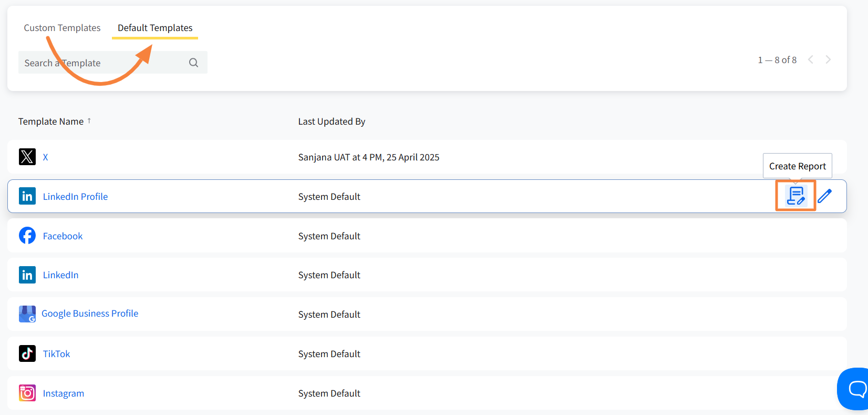Go to the previous page of templates
Image resolution: width=868 pixels, height=415 pixels.
[811, 59]
